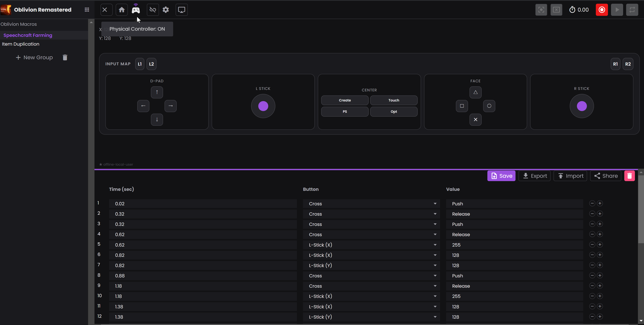Click the capture region frame icon

541,10
